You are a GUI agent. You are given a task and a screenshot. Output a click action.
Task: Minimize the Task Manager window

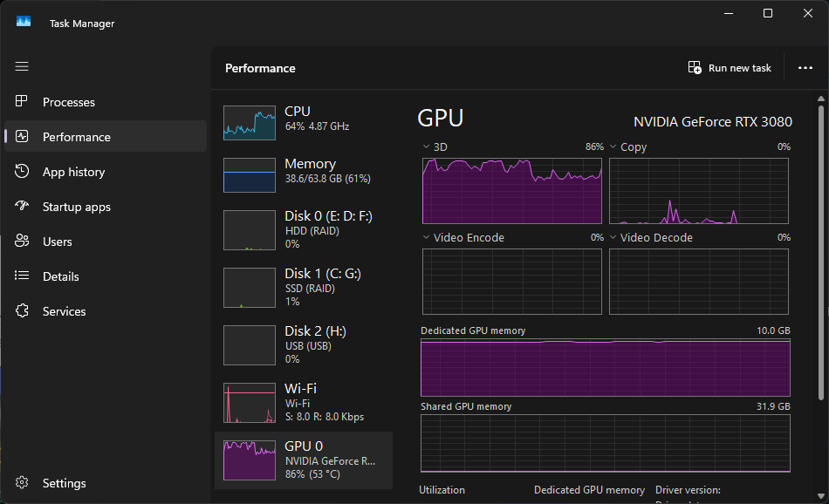click(729, 13)
